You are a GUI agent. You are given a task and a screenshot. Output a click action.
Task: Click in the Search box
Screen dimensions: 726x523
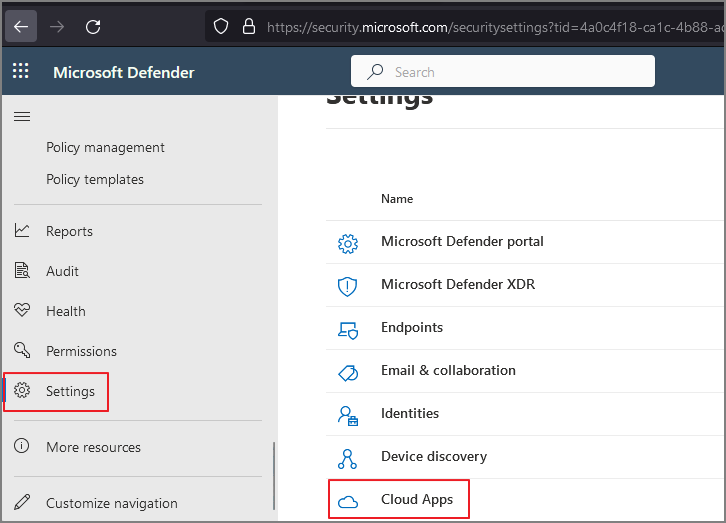502,71
